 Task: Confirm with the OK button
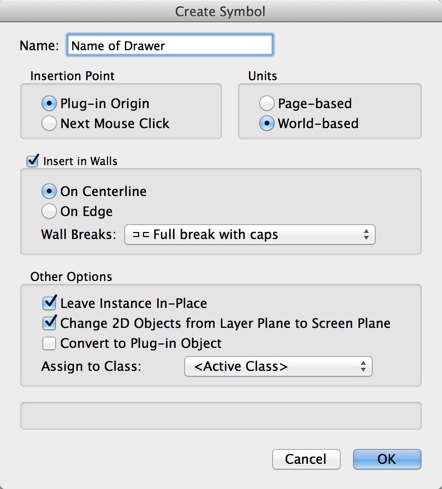point(387,459)
